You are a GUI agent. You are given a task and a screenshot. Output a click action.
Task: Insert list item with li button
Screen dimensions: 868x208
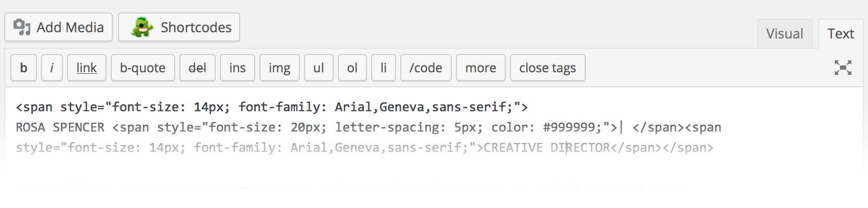(x=384, y=68)
